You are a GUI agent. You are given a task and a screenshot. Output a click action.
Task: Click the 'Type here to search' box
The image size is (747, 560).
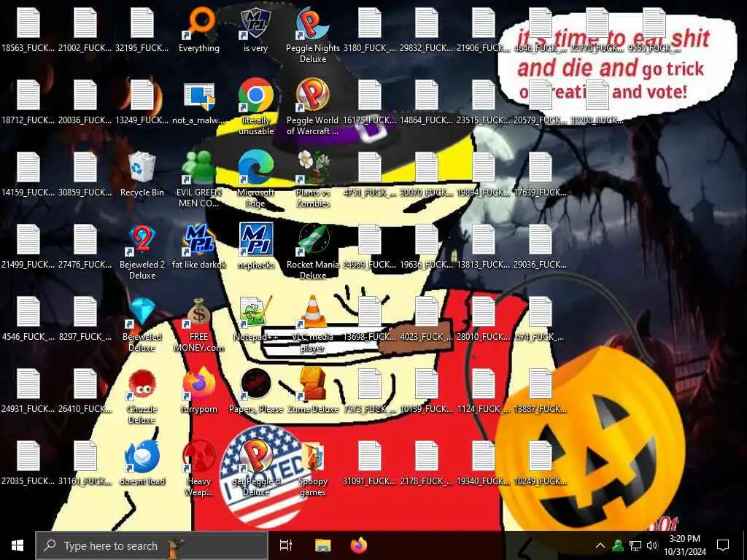click(152, 545)
